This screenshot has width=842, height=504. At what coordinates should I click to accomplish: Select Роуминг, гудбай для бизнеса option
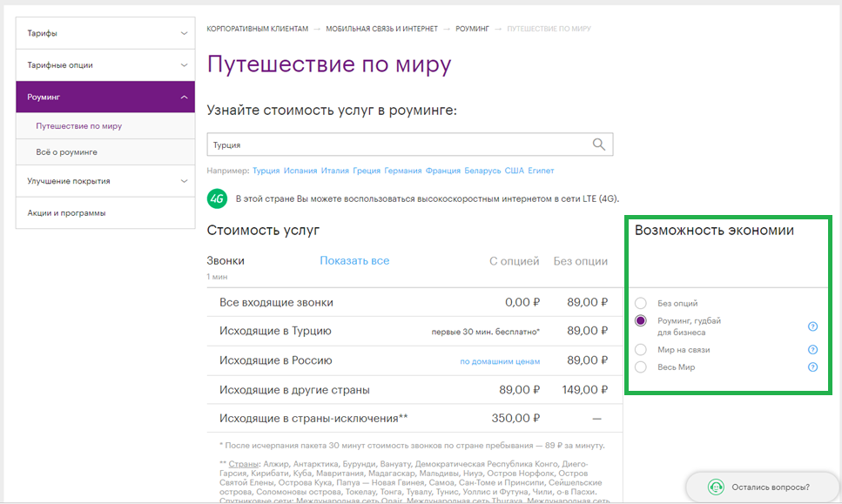pyautogui.click(x=641, y=321)
